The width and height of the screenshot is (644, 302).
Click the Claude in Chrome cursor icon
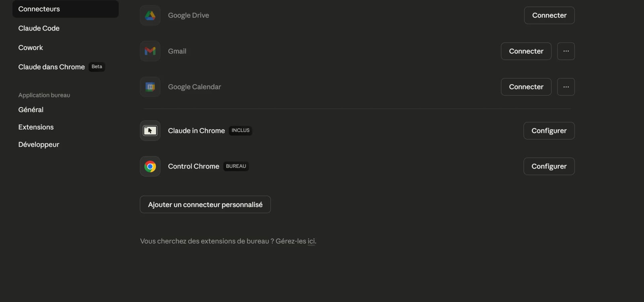tap(150, 131)
